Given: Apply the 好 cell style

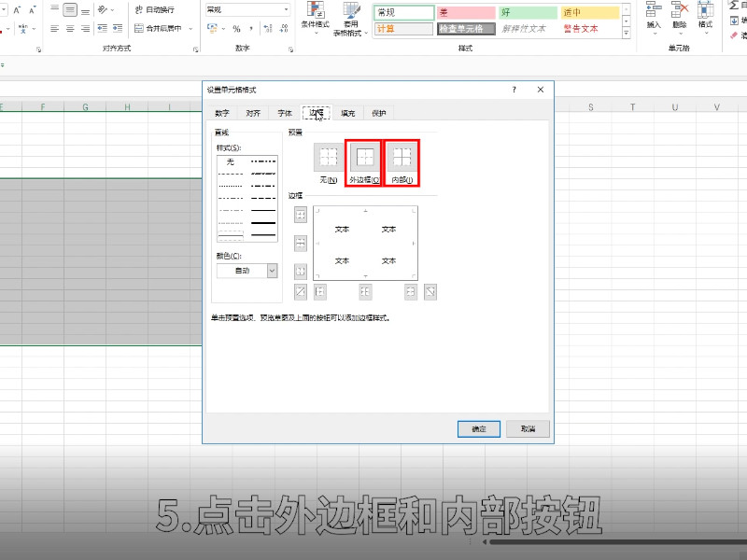Looking at the screenshot, I should [528, 12].
